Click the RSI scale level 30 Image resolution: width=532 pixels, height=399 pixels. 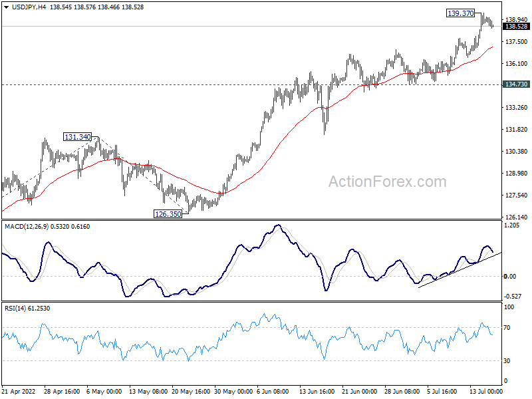point(507,361)
